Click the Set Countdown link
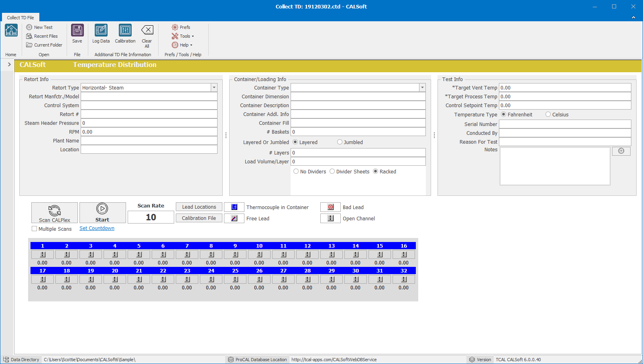Image resolution: width=643 pixels, height=364 pixels. (97, 228)
